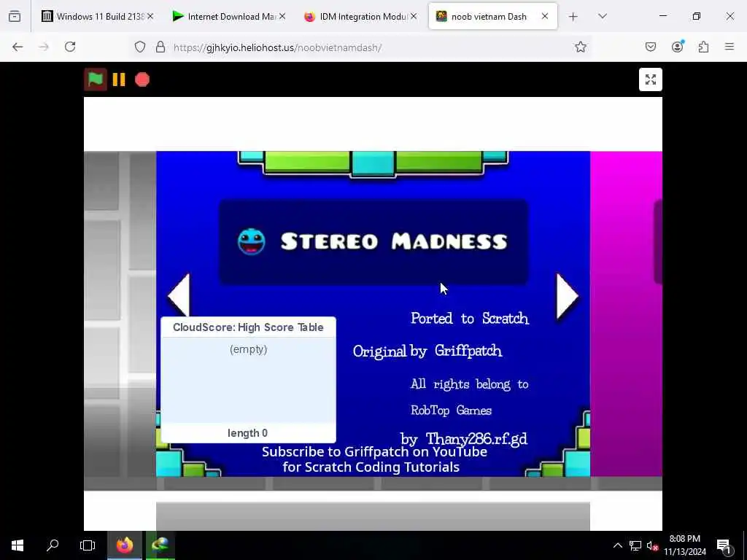The width and height of the screenshot is (747, 560).
Task: Click the "by Thany286.rf.gd" credit
Action: point(464,438)
